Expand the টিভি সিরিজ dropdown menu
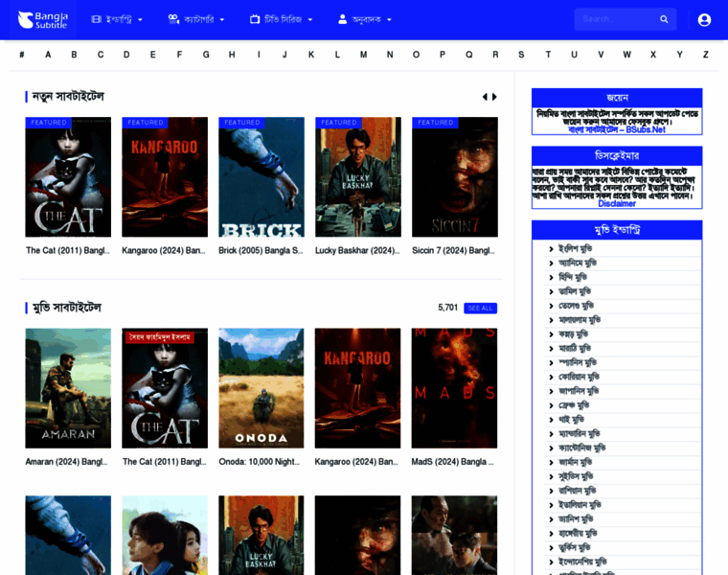This screenshot has height=575, width=728. (282, 19)
